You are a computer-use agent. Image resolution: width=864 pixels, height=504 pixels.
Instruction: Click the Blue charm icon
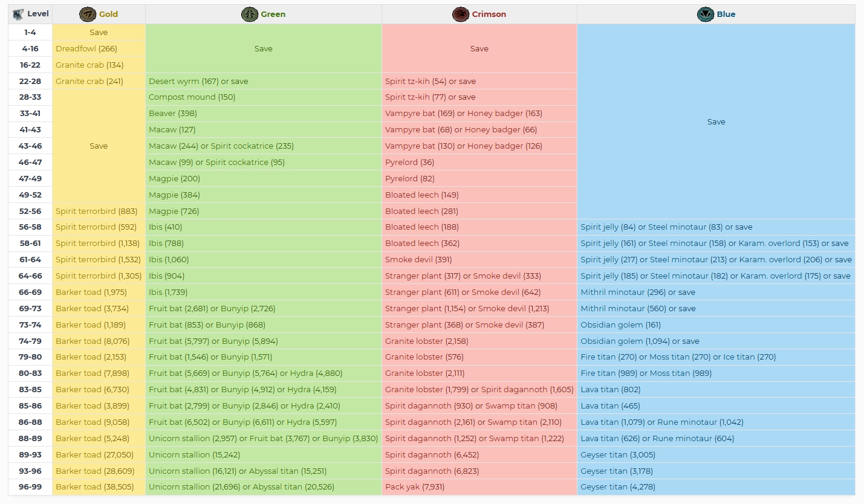point(705,14)
